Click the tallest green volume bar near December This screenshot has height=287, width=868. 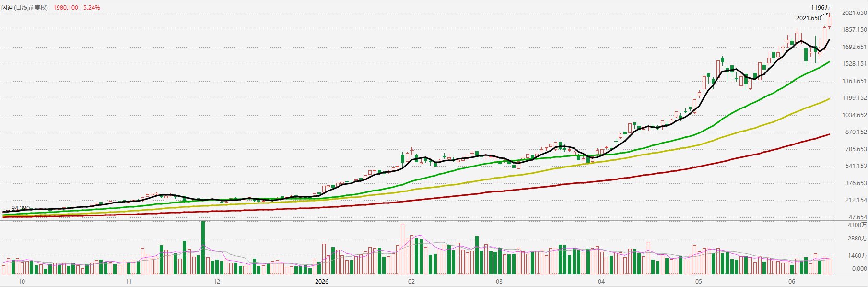click(203, 248)
